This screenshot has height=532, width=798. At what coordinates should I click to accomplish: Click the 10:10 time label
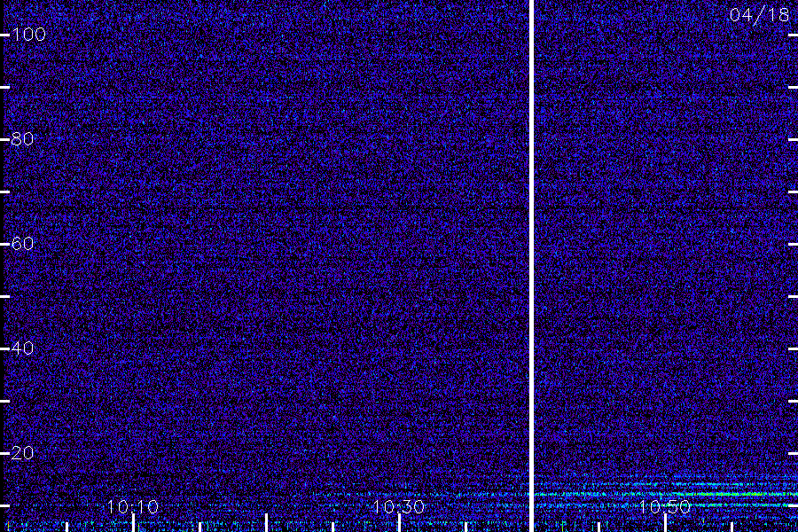[133, 507]
